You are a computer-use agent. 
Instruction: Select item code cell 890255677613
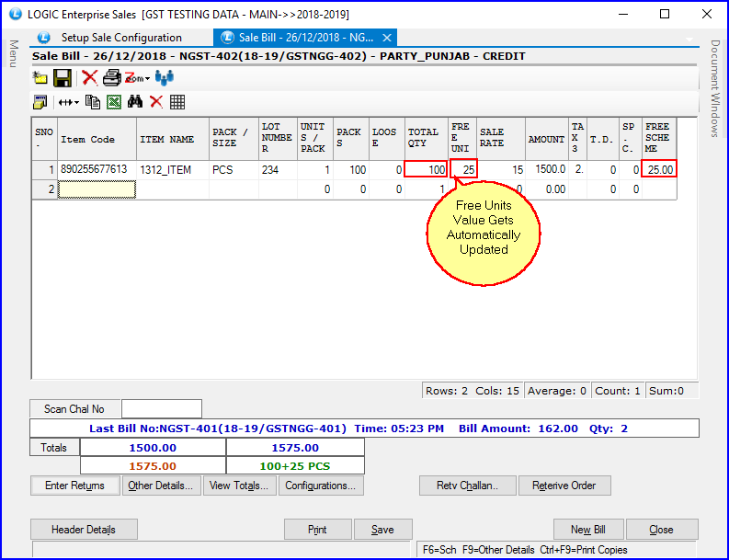pyautogui.click(x=97, y=170)
